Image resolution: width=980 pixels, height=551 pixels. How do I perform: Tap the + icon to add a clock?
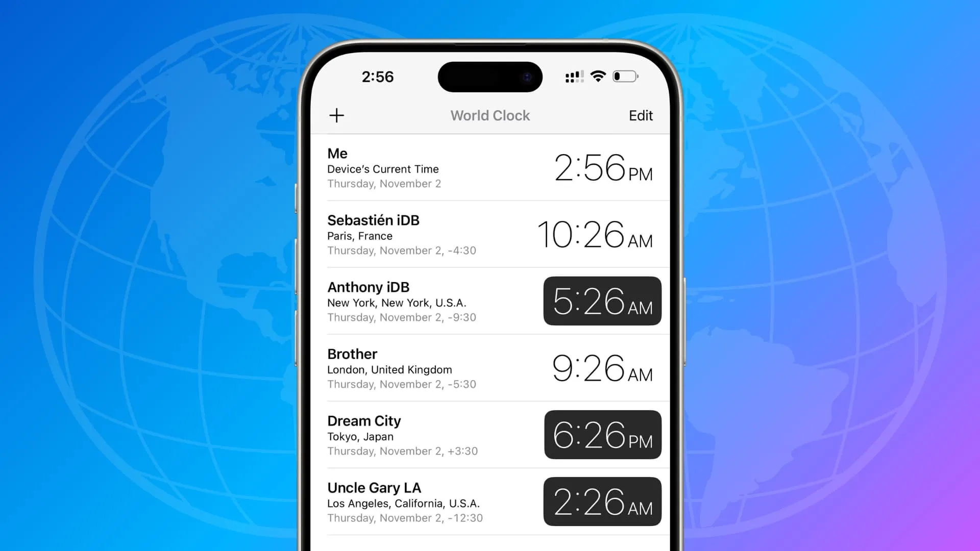pyautogui.click(x=336, y=115)
